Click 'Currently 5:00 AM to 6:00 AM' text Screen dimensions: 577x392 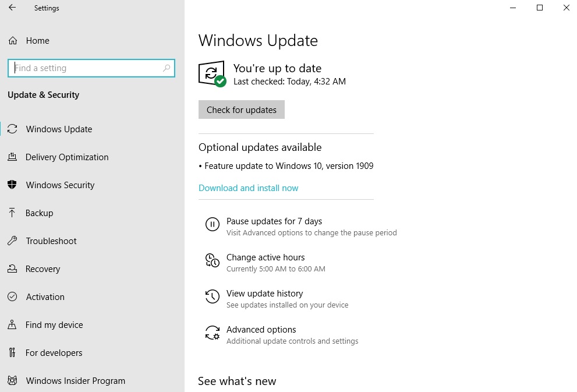(276, 269)
